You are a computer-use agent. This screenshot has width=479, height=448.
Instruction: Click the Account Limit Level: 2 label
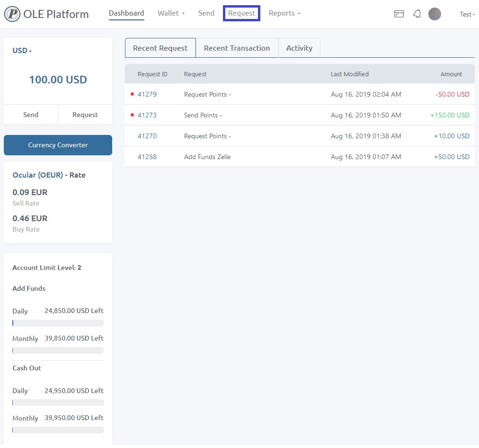coord(47,268)
